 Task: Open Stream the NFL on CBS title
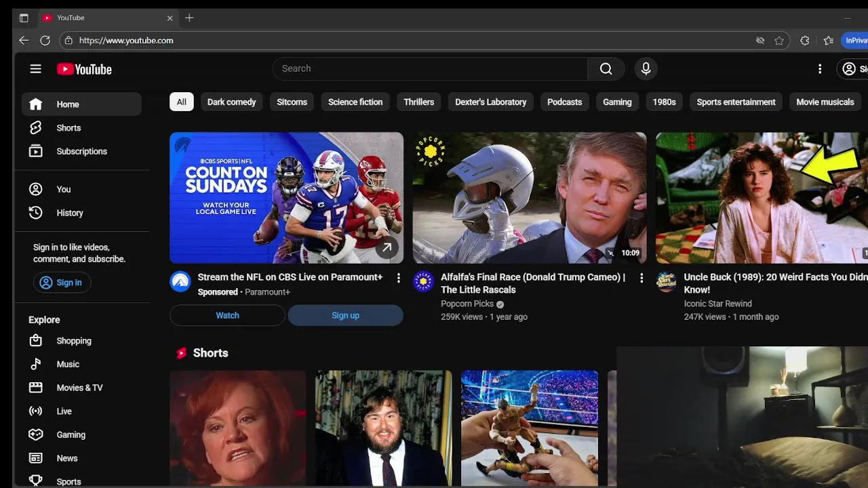pyautogui.click(x=290, y=277)
